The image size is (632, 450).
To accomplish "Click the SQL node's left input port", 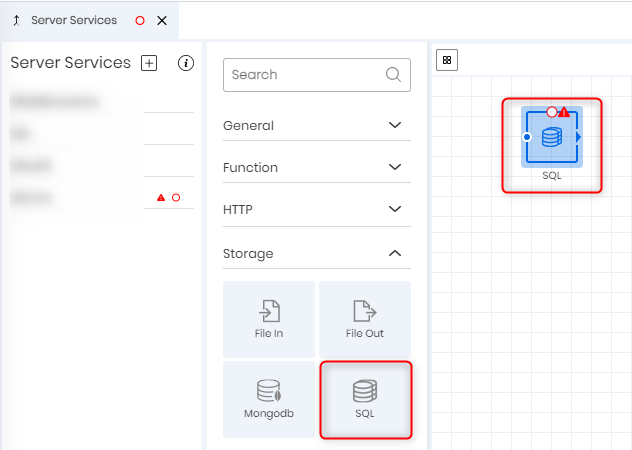I will click(x=527, y=137).
